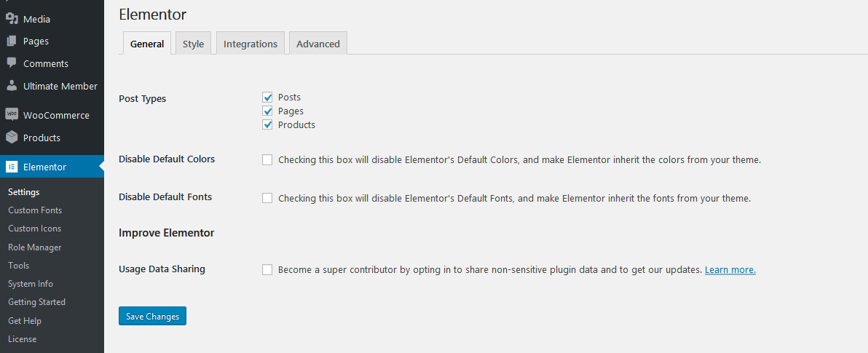Open the Integrations tab
The width and height of the screenshot is (868, 353).
[x=250, y=44]
